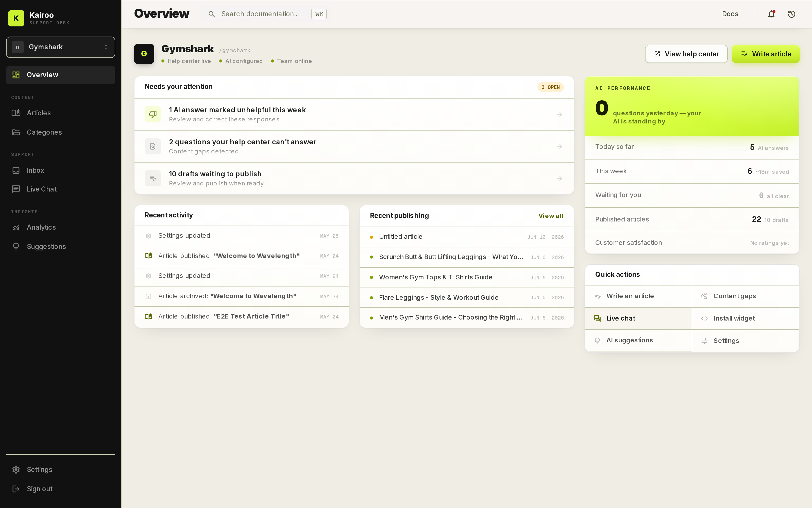812x508 pixels.
Task: Expand the Gymshark workspace switcher
Action: [60, 47]
